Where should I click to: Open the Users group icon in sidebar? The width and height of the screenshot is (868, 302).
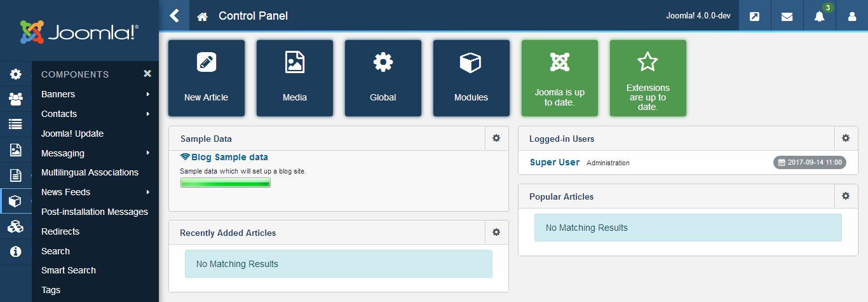tap(16, 99)
